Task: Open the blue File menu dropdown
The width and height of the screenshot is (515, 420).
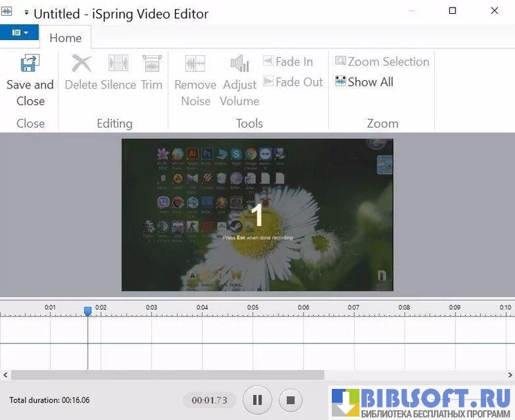Action: (x=20, y=32)
